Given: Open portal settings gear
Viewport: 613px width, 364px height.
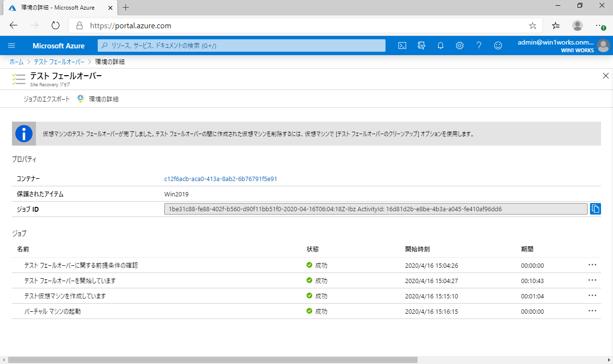Looking at the screenshot, I should (460, 45).
